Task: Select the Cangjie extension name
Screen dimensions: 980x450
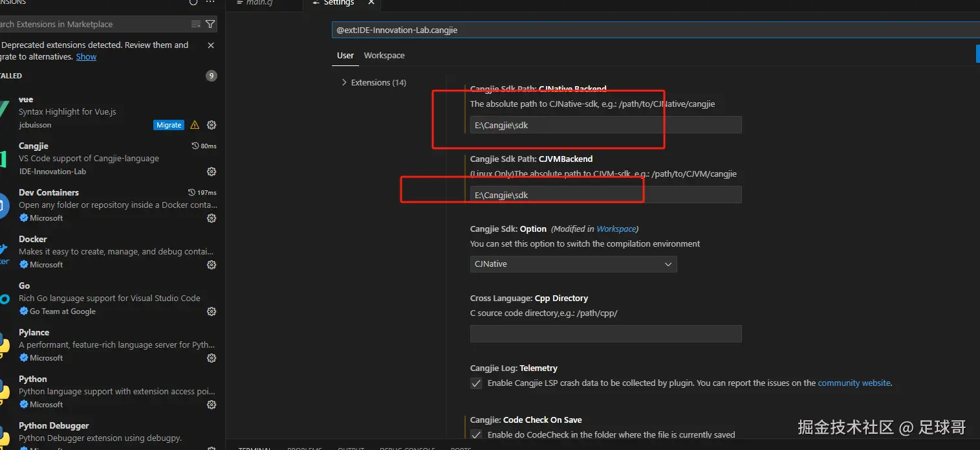Action: [x=34, y=146]
